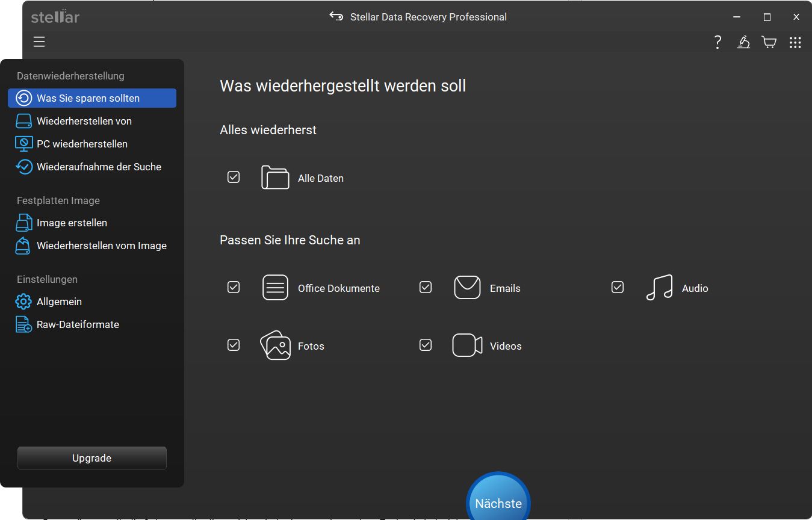Toggle the Emails checkbox

[x=426, y=287]
